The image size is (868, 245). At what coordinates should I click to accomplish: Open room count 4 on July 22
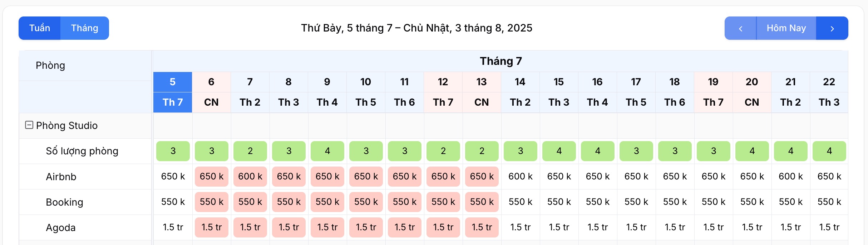pos(829,151)
